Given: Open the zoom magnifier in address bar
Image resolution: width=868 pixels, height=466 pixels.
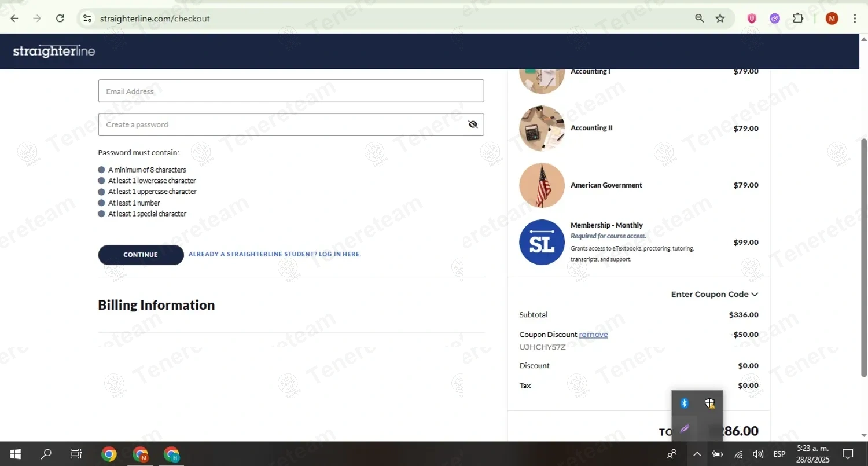Looking at the screenshot, I should pyautogui.click(x=700, y=19).
